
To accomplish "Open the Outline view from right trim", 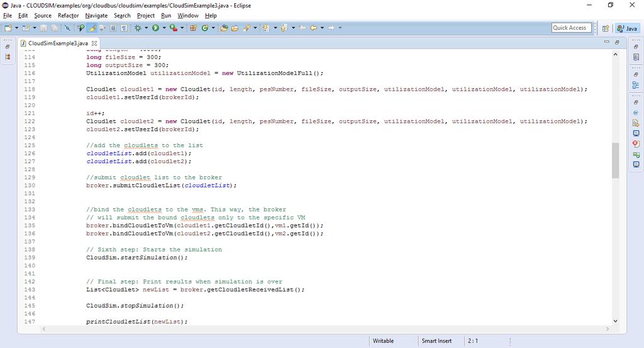I will pos(636,85).
